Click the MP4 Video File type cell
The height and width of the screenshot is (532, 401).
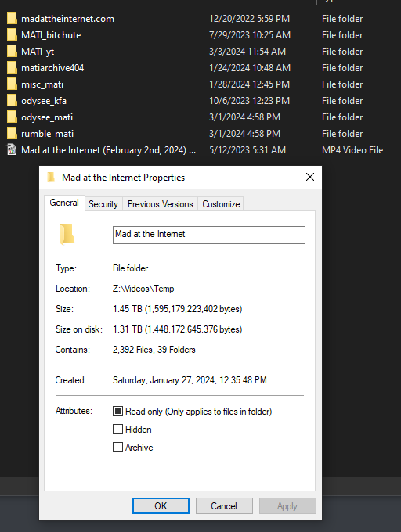[x=352, y=150]
